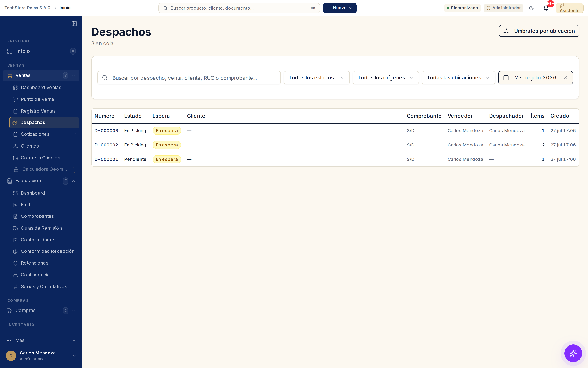The height and width of the screenshot is (368, 588).
Task: Open Conformidad Recepción
Action: (44, 251)
